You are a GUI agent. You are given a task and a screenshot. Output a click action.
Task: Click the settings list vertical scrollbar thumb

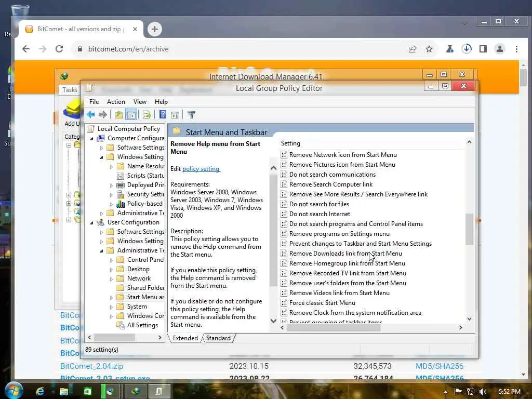469,229
